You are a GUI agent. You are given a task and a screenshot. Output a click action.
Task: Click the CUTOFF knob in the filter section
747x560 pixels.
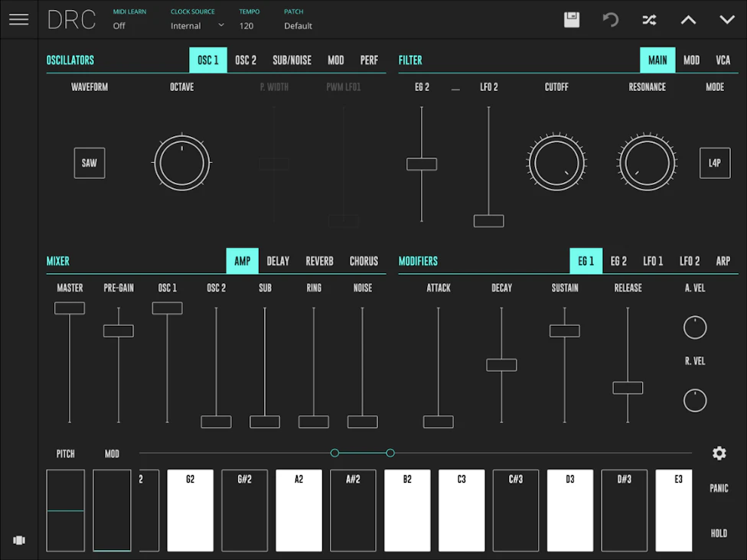pos(556,162)
